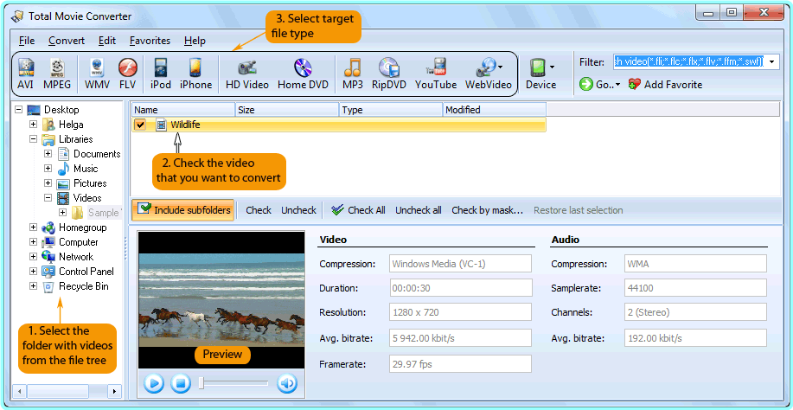
Task: Choose iPhone output preset
Action: (x=196, y=74)
